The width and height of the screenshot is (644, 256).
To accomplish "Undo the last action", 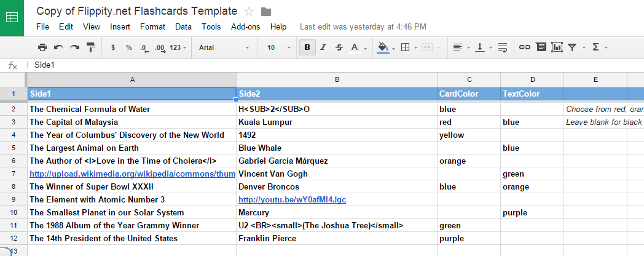I will [58, 47].
